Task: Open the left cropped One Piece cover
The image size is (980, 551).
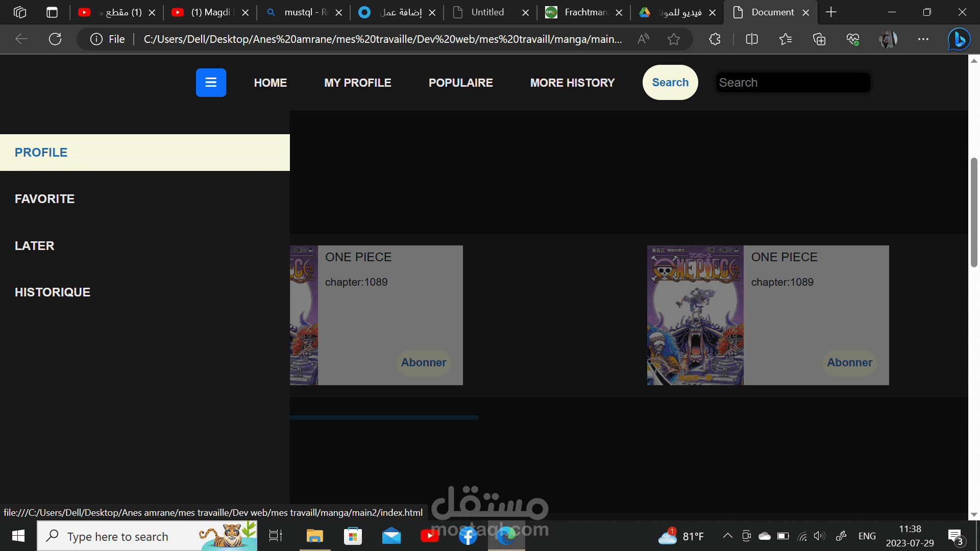Action: (x=304, y=315)
